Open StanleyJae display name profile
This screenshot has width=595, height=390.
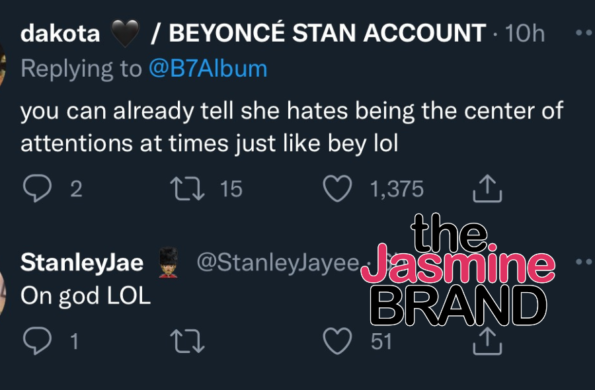click(x=82, y=262)
